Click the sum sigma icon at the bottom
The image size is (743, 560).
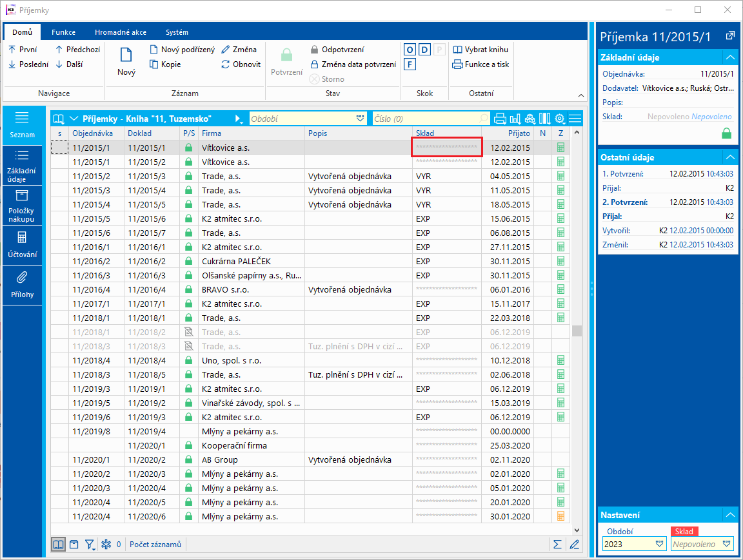coord(557,545)
